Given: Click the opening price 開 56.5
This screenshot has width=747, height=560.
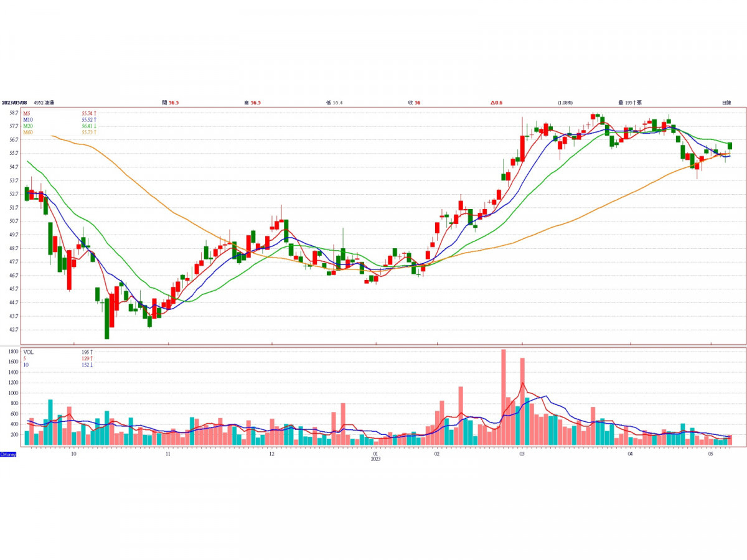Looking at the screenshot, I should (x=170, y=103).
